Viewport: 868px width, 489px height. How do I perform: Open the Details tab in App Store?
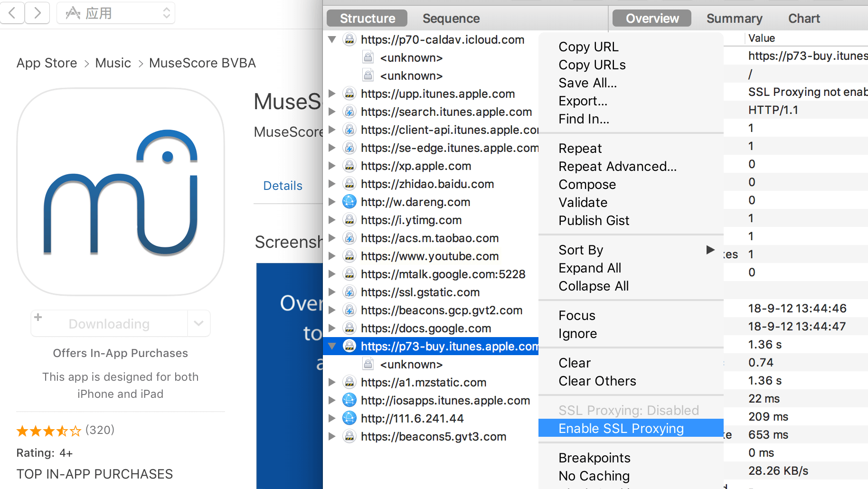283,186
